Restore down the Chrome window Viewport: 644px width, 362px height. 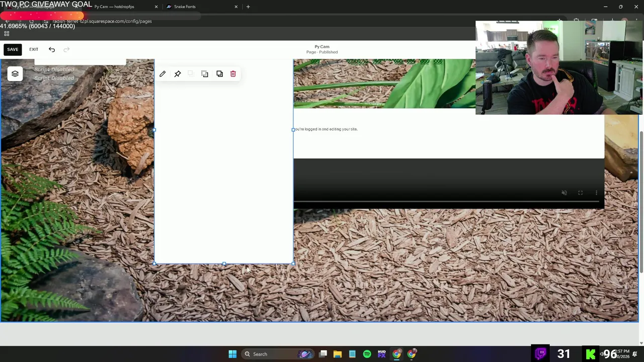coord(621,7)
